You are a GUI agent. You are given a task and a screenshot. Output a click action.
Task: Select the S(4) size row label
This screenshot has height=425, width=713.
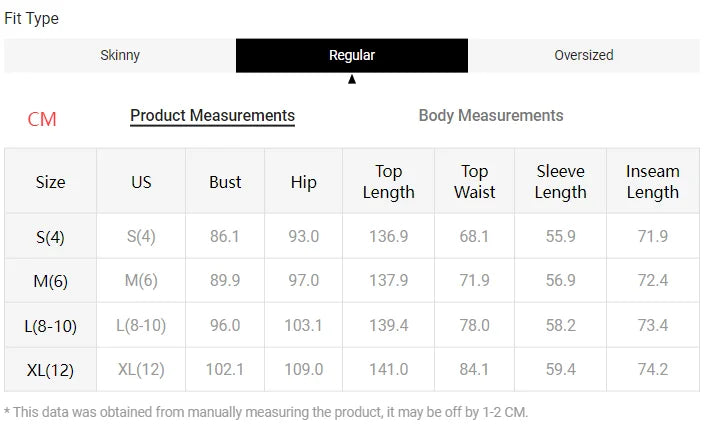pyautogui.click(x=50, y=237)
